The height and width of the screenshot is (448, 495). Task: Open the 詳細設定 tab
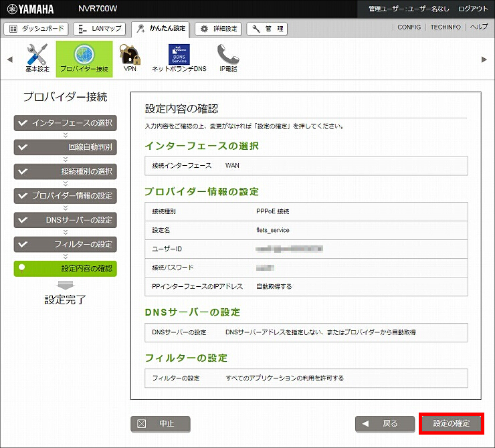pyautogui.click(x=218, y=29)
